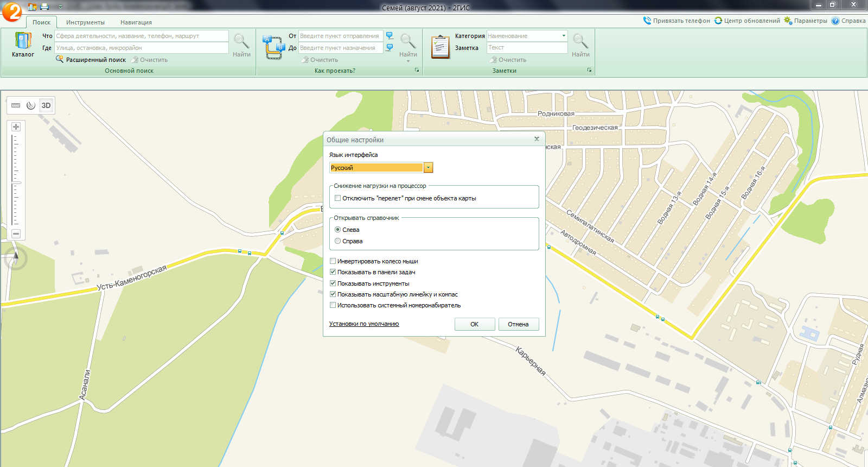Viewport: 868px width, 467px height.
Task: Cancel the dialog with Отмена
Action: click(518, 324)
